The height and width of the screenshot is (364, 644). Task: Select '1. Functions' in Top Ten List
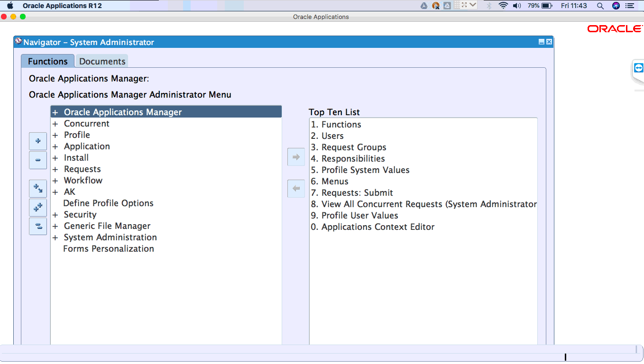(x=336, y=125)
